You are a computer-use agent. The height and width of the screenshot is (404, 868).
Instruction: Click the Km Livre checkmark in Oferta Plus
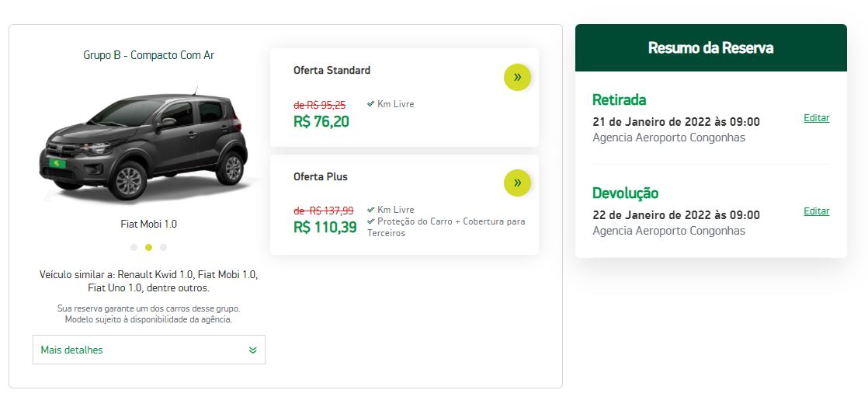[x=371, y=210]
